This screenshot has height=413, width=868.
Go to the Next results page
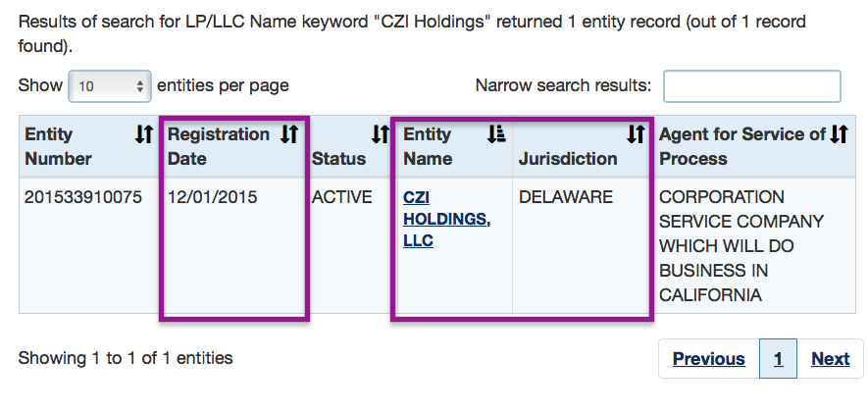[x=830, y=359]
